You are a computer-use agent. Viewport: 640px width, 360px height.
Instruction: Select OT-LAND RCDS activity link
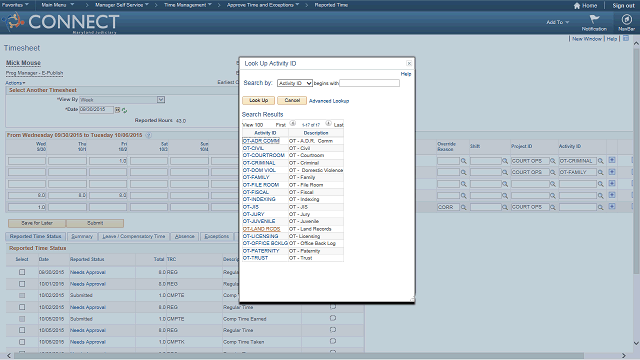[x=261, y=229]
